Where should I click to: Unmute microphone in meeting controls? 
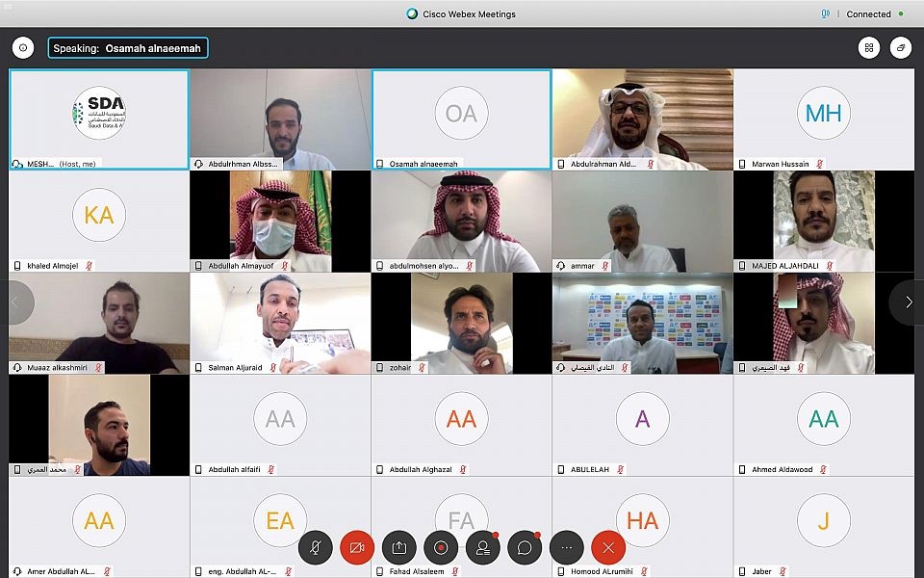[x=316, y=547]
